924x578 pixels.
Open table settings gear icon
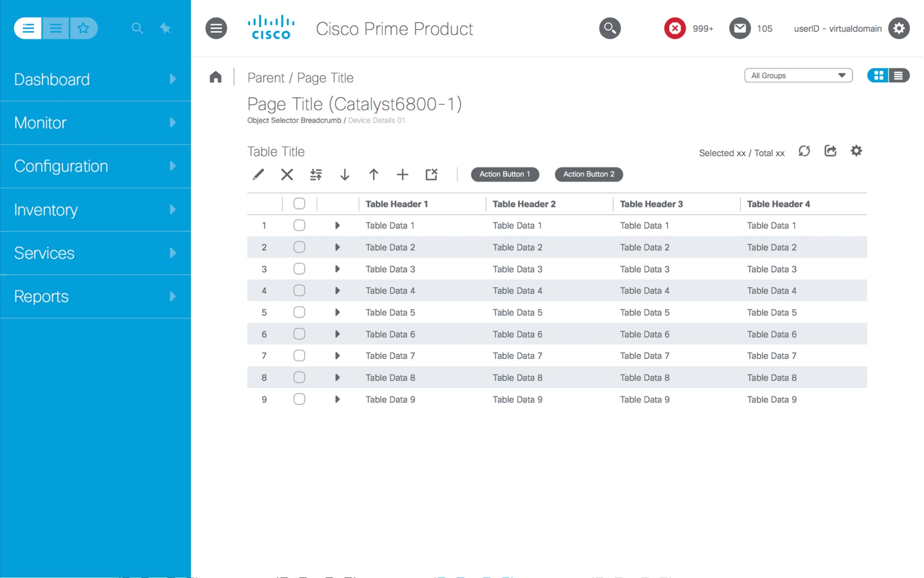pos(856,151)
